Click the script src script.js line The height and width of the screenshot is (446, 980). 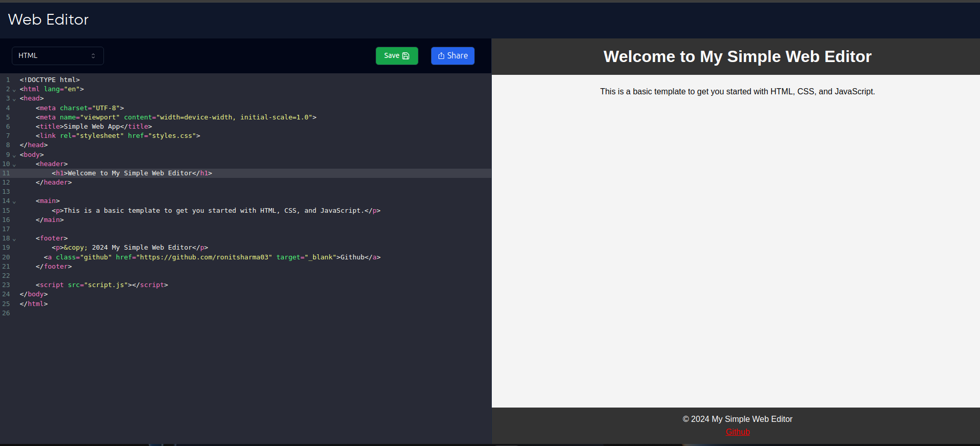click(x=102, y=285)
